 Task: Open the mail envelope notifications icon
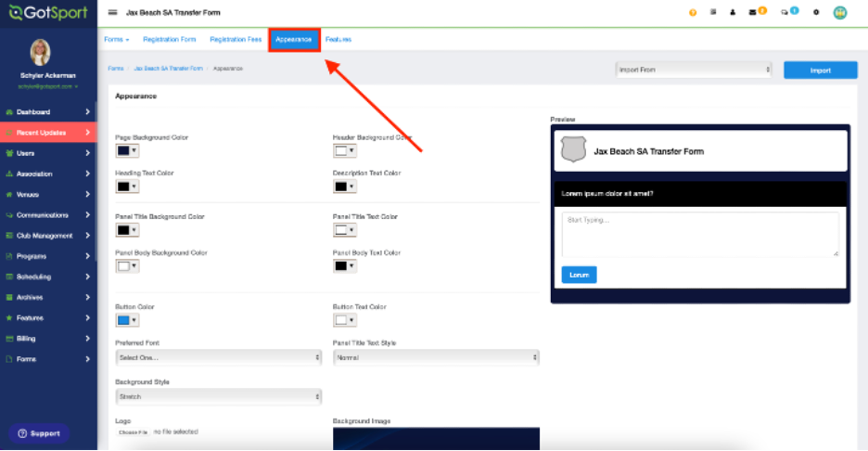(752, 12)
